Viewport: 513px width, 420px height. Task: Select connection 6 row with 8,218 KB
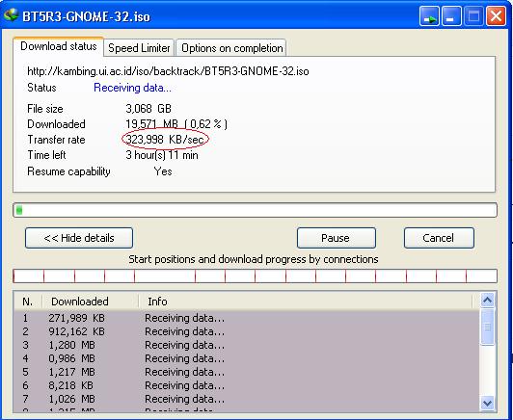tap(246, 385)
